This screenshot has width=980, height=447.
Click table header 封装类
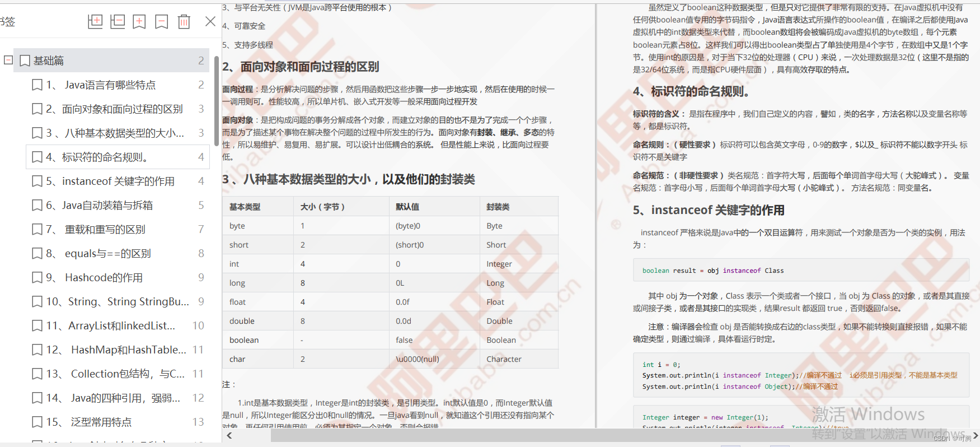point(498,207)
